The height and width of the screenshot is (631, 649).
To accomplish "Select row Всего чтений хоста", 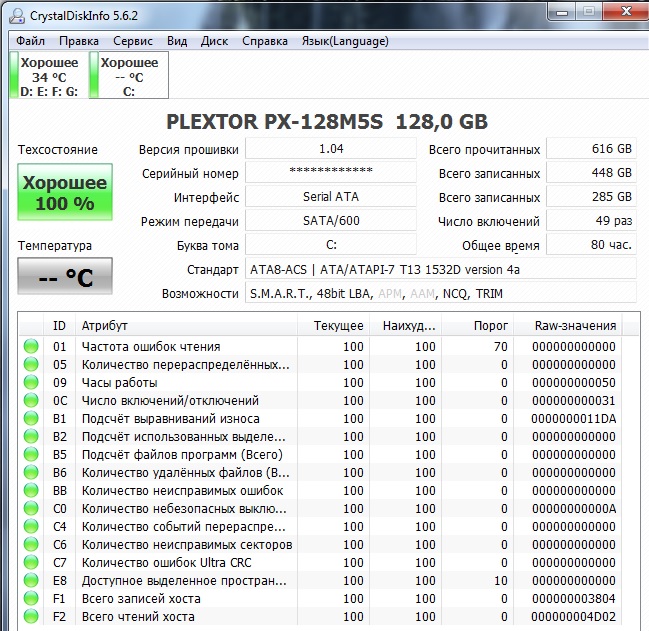I will [320, 616].
